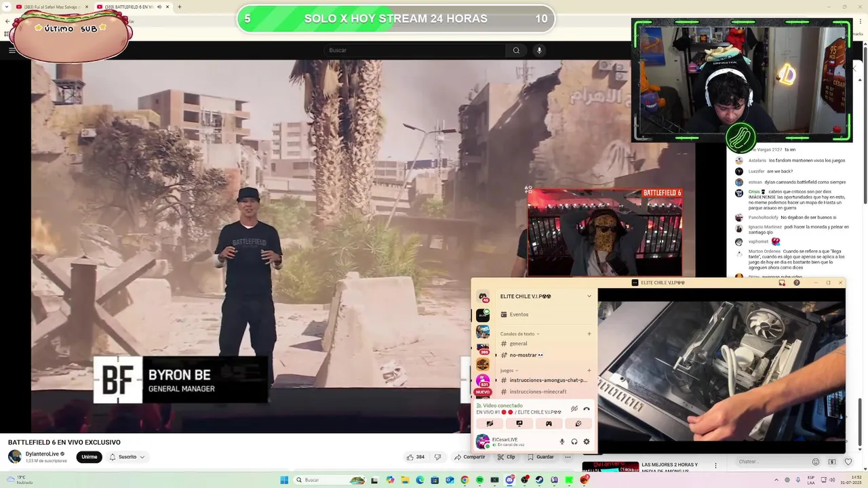The width and height of the screenshot is (868, 488).
Task: Open ElCesarLIVE user avatar panel
Action: point(483,442)
